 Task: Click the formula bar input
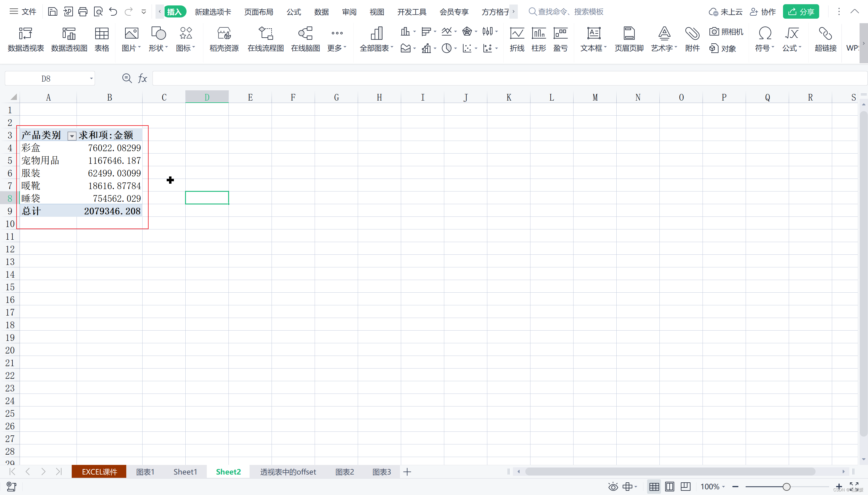[509, 79]
